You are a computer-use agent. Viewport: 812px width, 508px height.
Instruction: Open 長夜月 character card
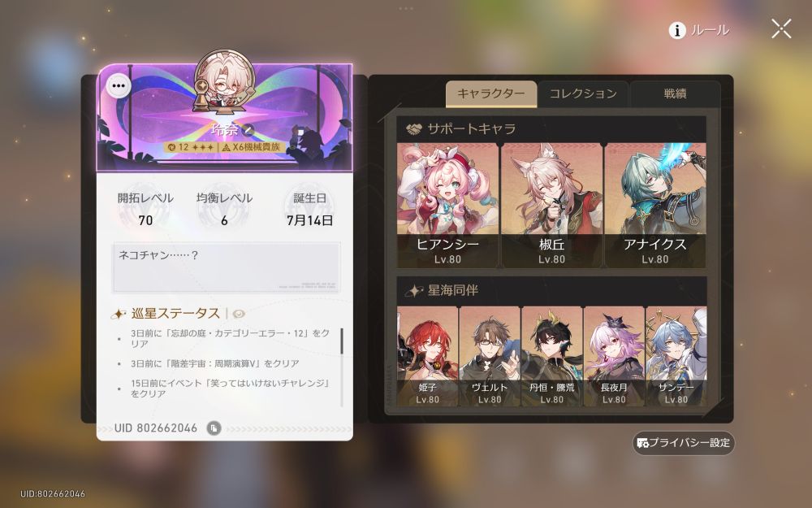tap(614, 356)
